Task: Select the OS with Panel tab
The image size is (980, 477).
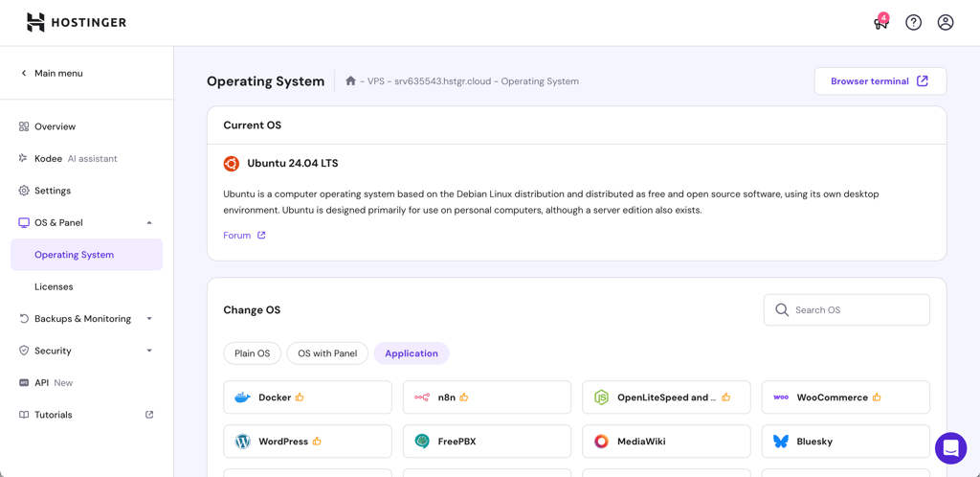Action: 327,353
